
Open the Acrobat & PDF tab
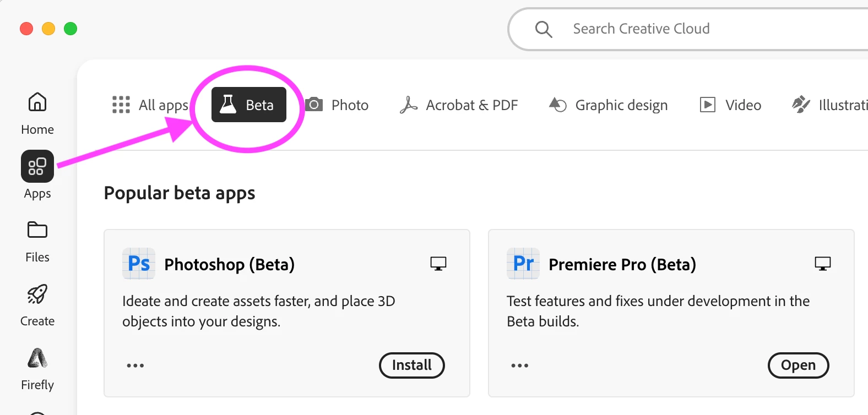point(459,105)
